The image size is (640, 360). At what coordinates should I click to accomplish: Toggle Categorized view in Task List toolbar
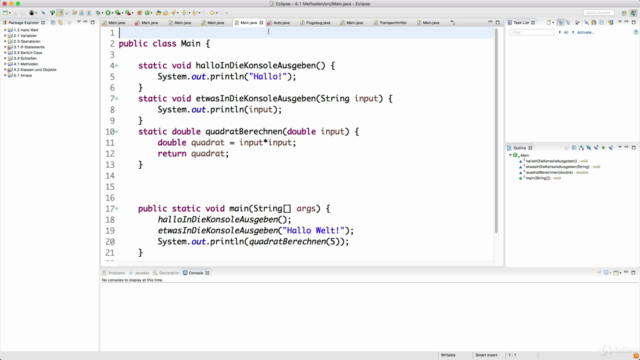(560, 22)
